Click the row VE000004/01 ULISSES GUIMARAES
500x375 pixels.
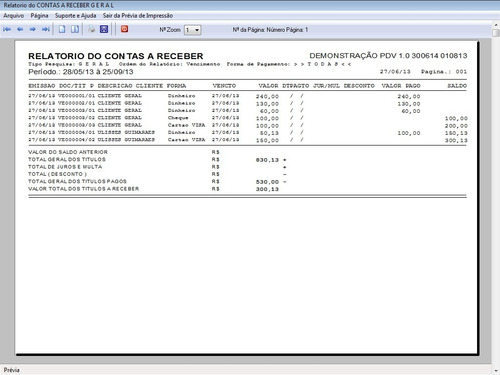point(247,133)
